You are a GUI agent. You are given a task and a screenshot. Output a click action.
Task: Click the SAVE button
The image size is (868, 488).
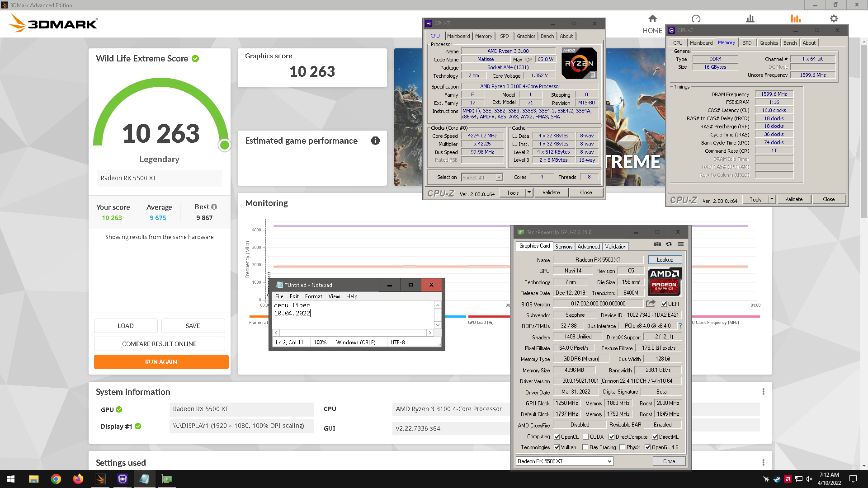click(x=193, y=326)
